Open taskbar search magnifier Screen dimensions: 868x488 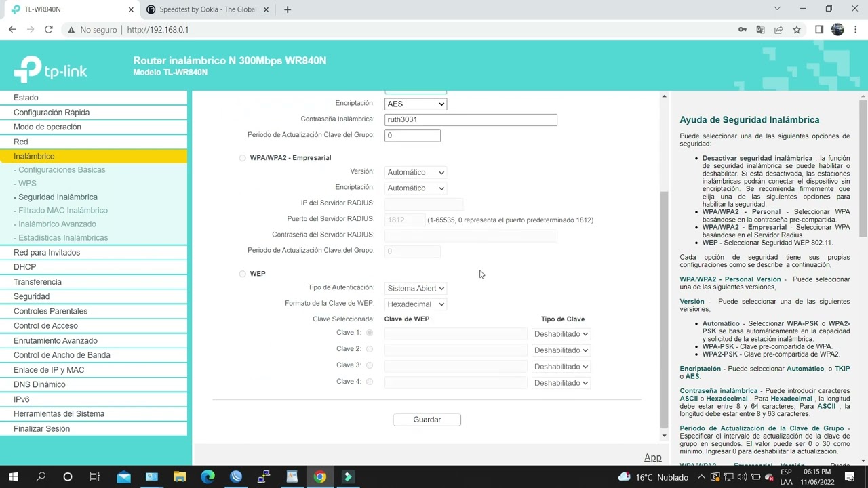click(x=41, y=477)
